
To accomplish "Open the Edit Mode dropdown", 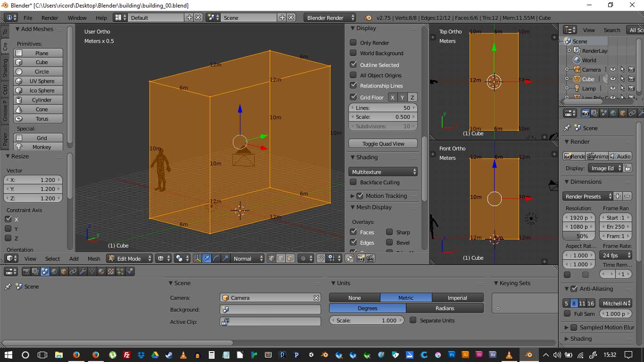I will [129, 258].
